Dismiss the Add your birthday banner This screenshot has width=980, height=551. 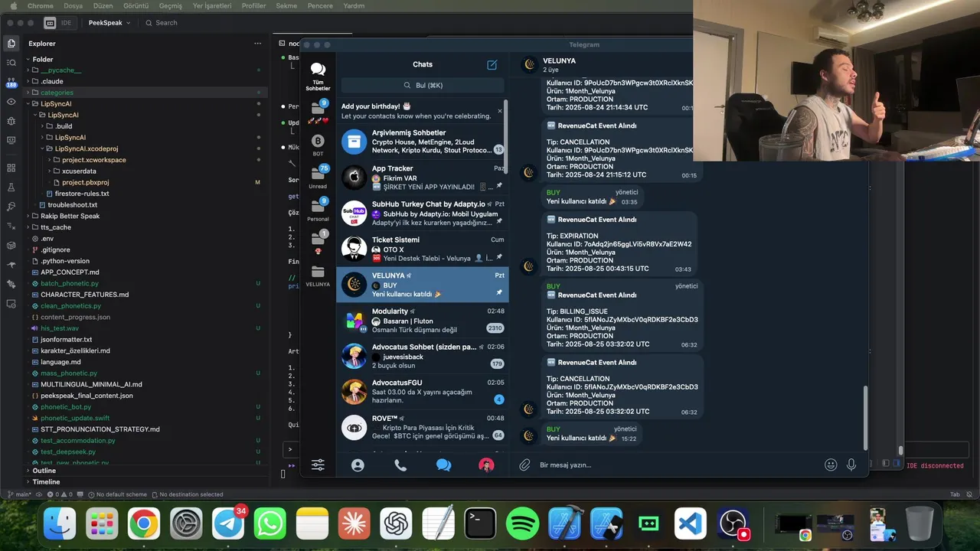coord(500,111)
